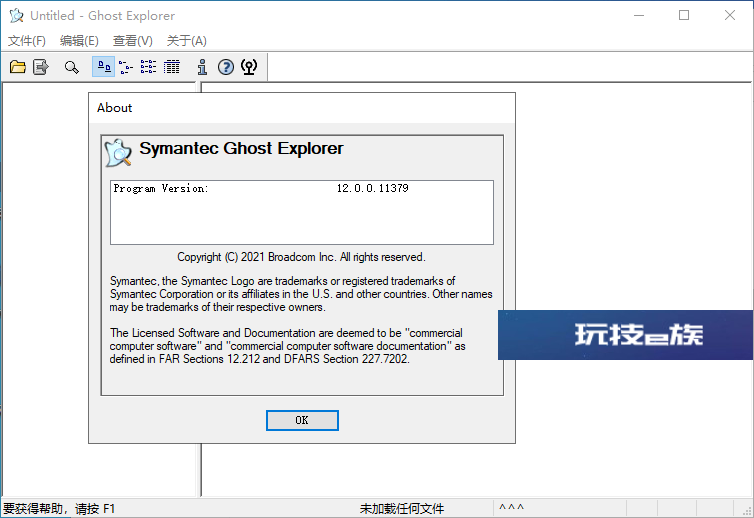Minimize the Ghost Explorer window
Viewport: 754px width, 518px height.
639,15
